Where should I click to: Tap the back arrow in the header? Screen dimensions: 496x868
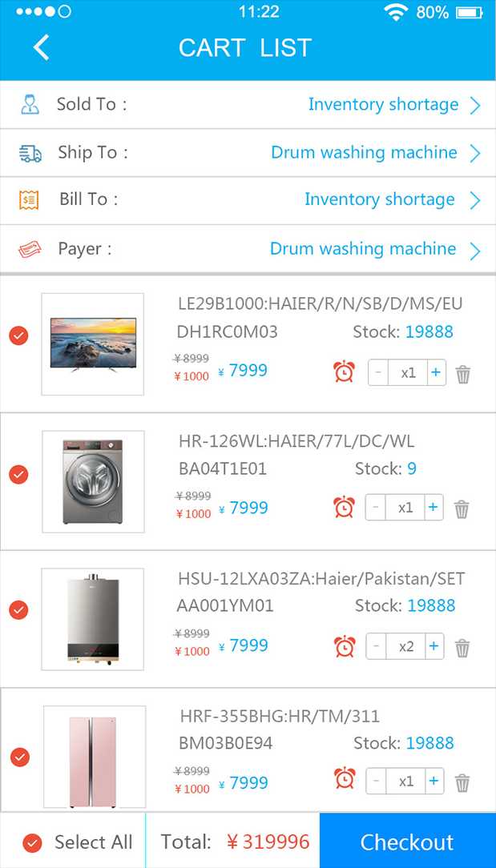pos(42,48)
